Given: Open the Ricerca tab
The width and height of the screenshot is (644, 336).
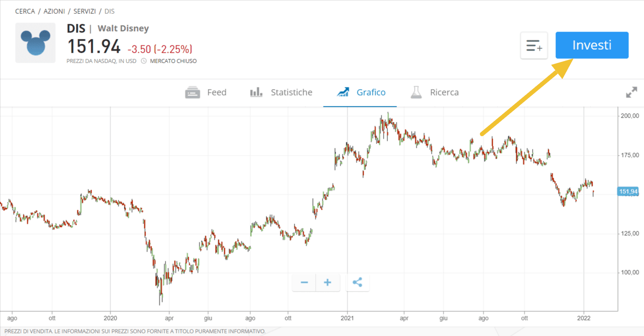Looking at the screenshot, I should [434, 92].
